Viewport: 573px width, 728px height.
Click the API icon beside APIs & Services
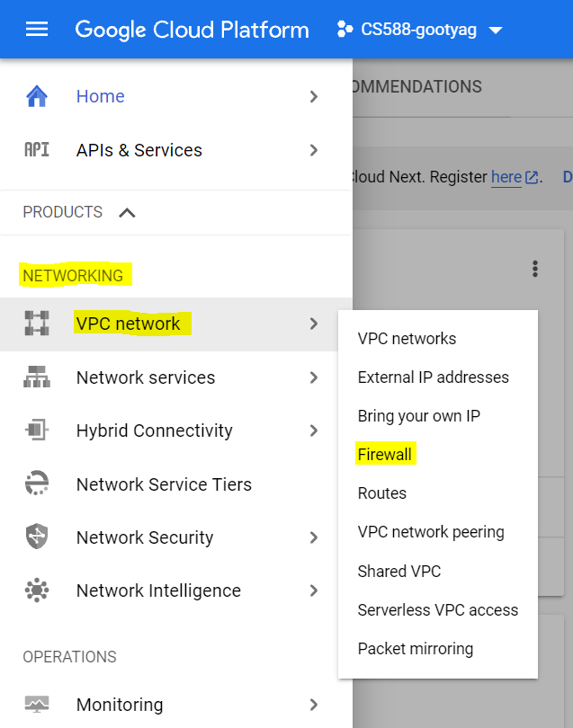pos(37,150)
